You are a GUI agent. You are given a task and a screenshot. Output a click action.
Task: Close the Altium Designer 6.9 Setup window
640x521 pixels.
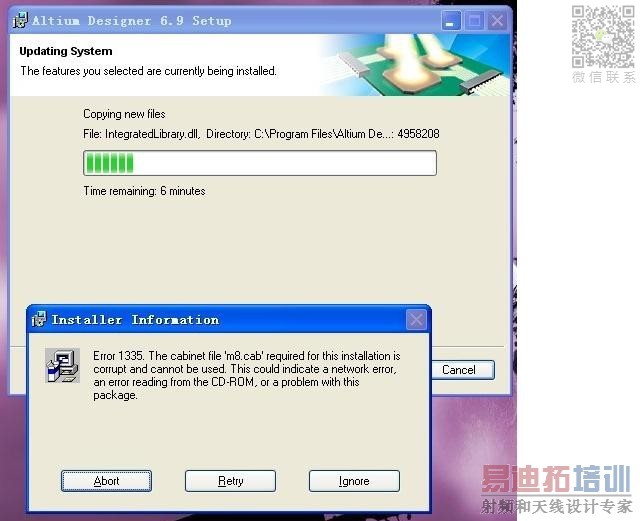tap(497, 20)
